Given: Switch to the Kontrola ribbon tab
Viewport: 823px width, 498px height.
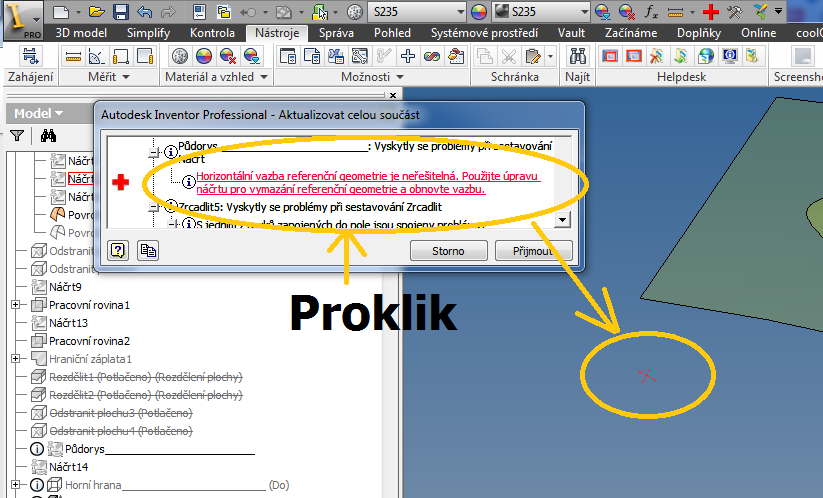Looking at the screenshot, I should coord(213,33).
